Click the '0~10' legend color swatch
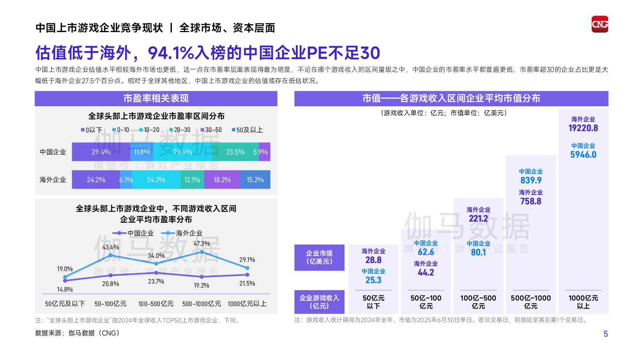644x362 pixels. pyautogui.click(x=114, y=130)
